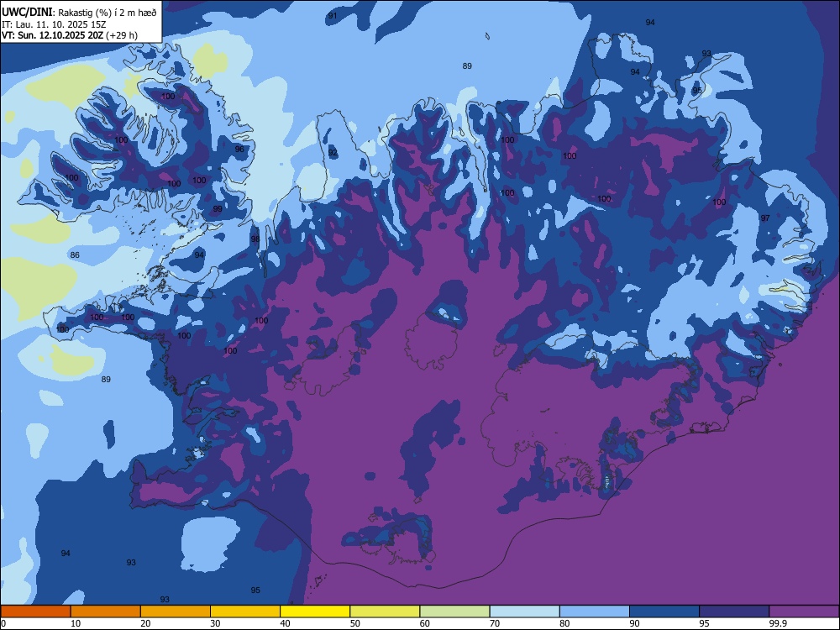Viewport: 840px width, 630px height.
Task: Click the pale blue 70–80 legend swatch
Action: (525, 612)
